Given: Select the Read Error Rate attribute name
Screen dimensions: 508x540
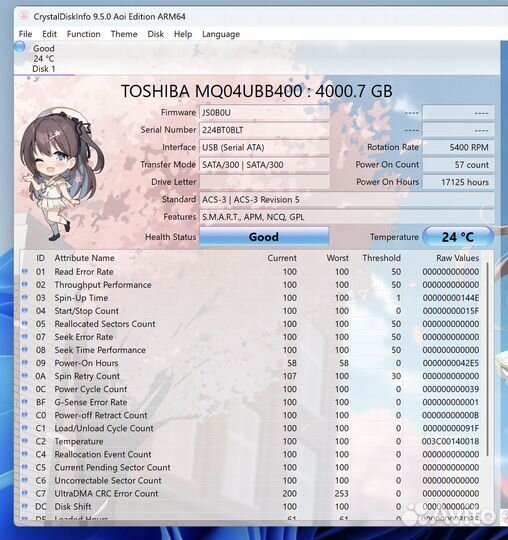Looking at the screenshot, I should point(84,272).
